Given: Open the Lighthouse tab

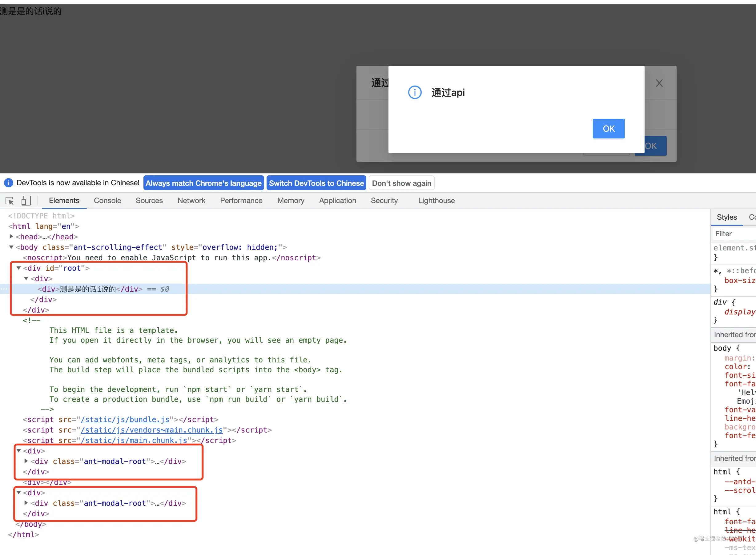Looking at the screenshot, I should (436, 201).
